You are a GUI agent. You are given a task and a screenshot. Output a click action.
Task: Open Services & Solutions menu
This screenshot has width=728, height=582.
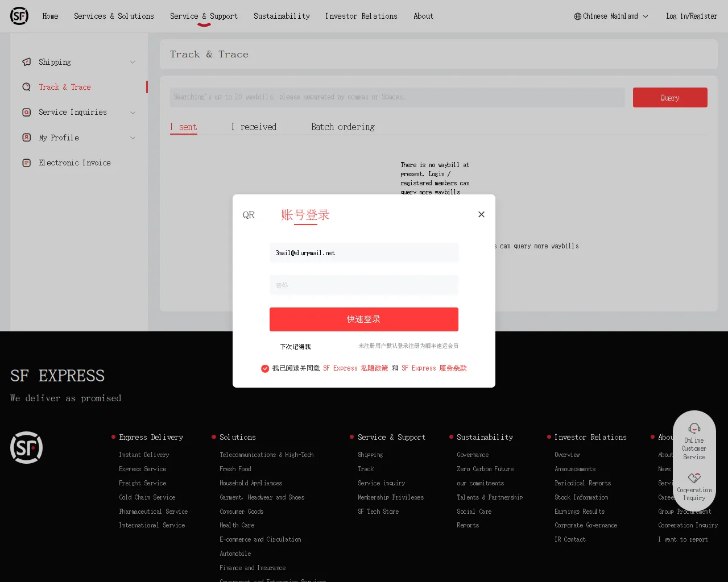[114, 16]
